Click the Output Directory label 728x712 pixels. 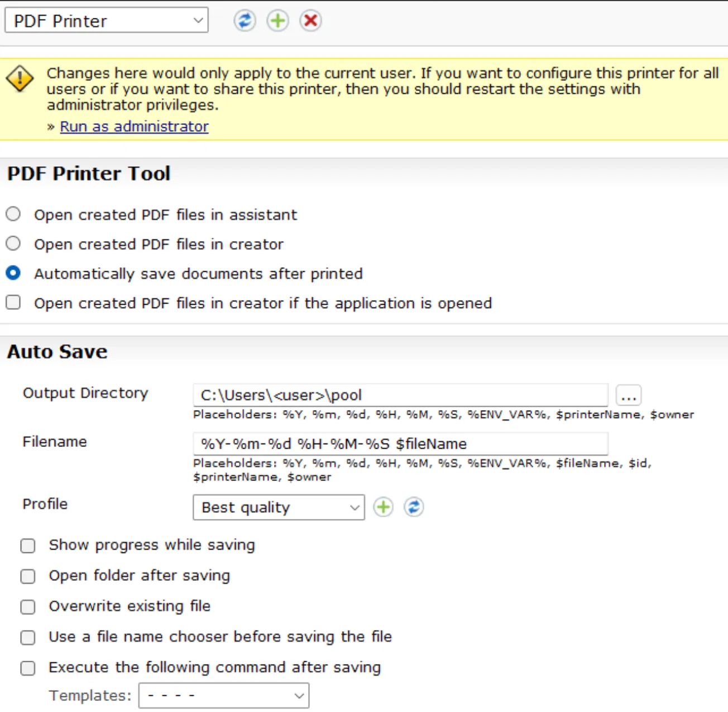pyautogui.click(x=85, y=393)
